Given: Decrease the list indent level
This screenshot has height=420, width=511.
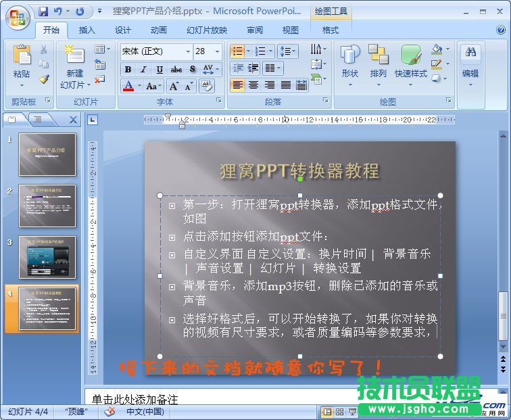Looking at the screenshot, I should click(238, 68).
